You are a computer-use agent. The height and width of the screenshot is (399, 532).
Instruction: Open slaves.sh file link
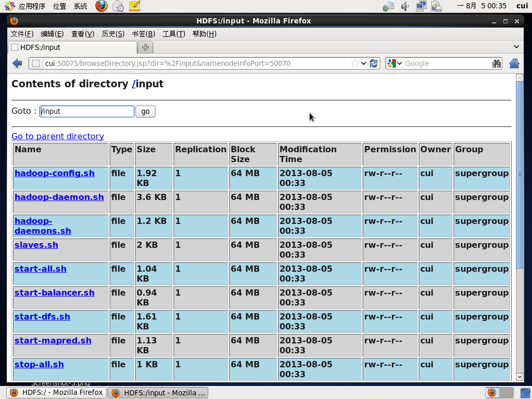pos(36,245)
